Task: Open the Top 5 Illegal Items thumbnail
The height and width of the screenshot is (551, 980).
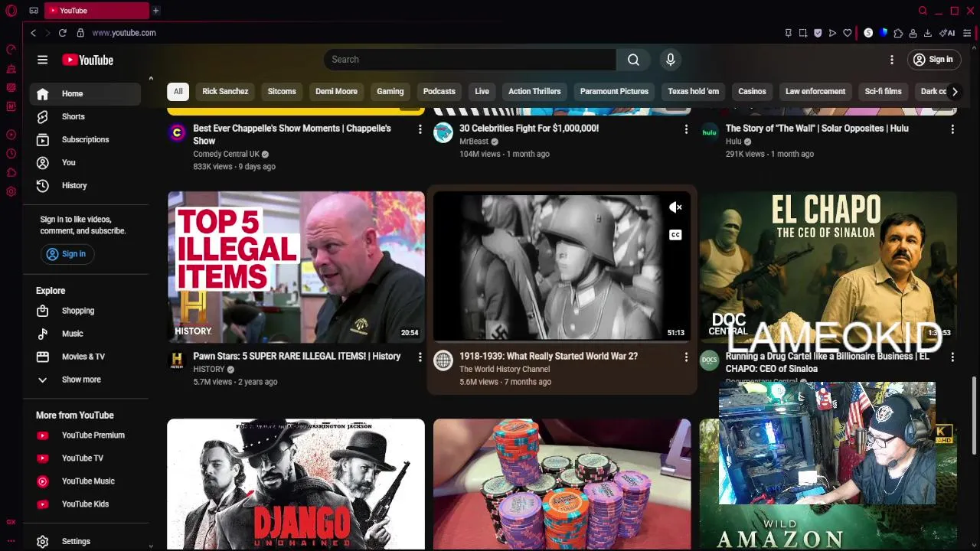Action: [x=296, y=266]
